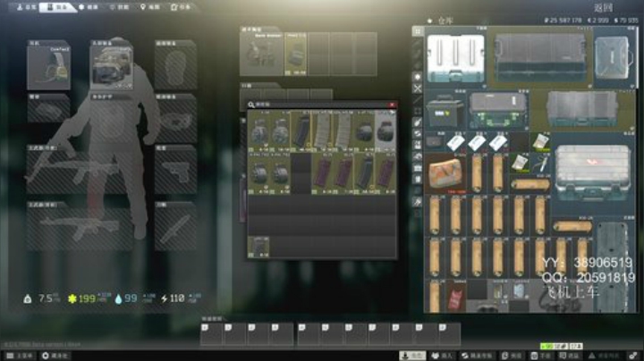644x361 pixels.
Task: Select the orange patterned bag in stash
Action: pos(445,173)
